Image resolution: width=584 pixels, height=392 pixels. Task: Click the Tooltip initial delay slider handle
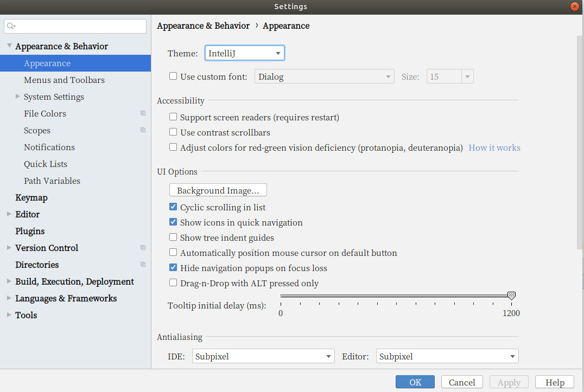coord(511,295)
